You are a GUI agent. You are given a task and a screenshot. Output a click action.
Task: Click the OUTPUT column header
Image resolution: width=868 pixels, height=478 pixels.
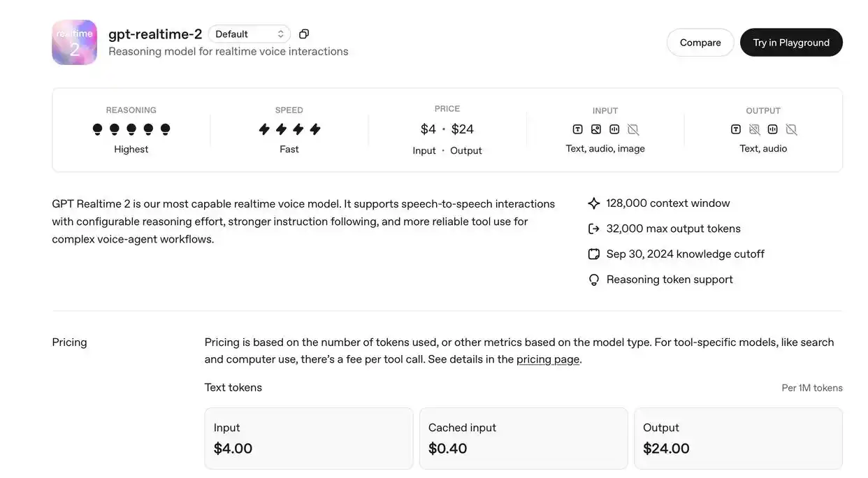[763, 110]
